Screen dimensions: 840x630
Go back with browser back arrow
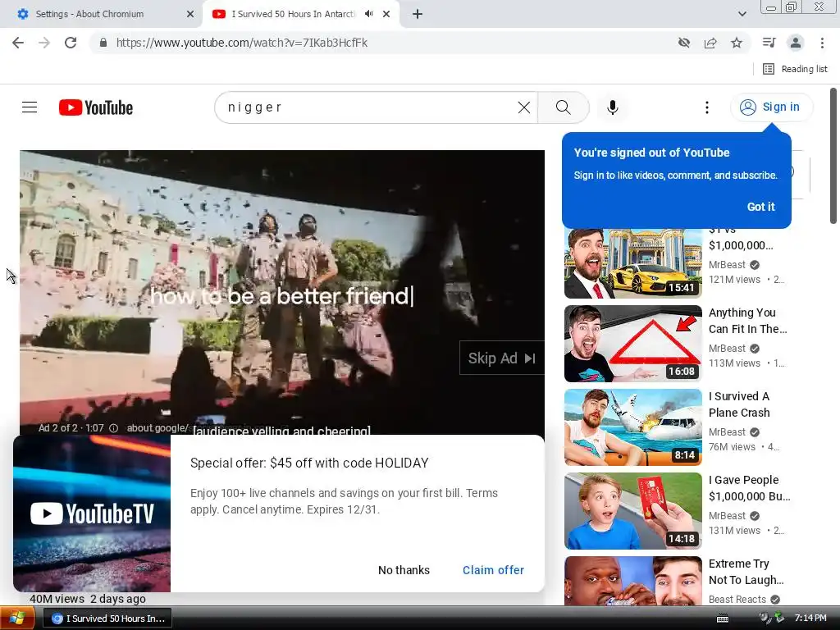pyautogui.click(x=18, y=43)
